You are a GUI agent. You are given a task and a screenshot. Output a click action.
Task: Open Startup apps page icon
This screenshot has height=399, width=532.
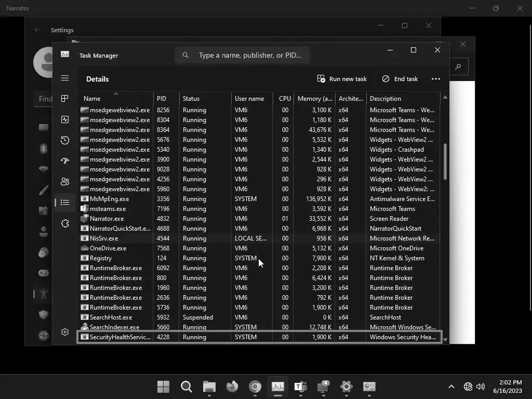(65, 161)
